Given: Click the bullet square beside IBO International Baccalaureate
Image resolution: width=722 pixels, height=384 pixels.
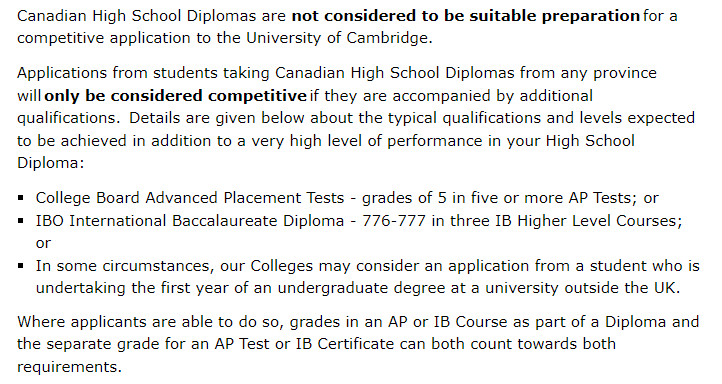Looking at the screenshot, I should (x=21, y=221).
